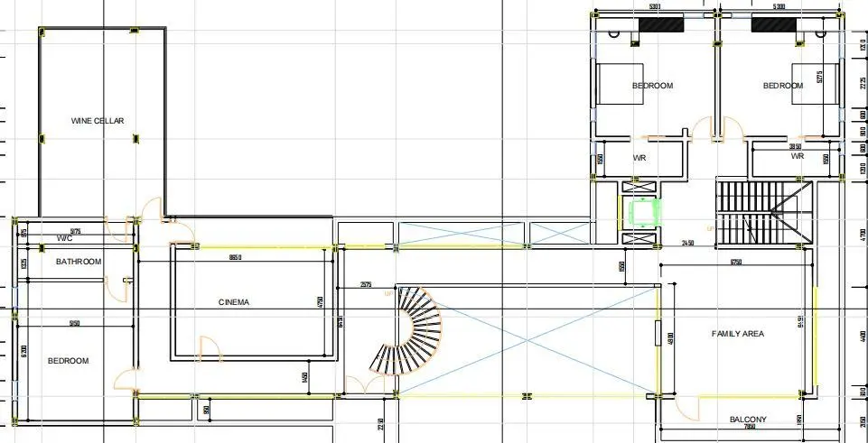Click the WINE CELLAR room label
Screen dimensions: 868x443
click(98, 121)
